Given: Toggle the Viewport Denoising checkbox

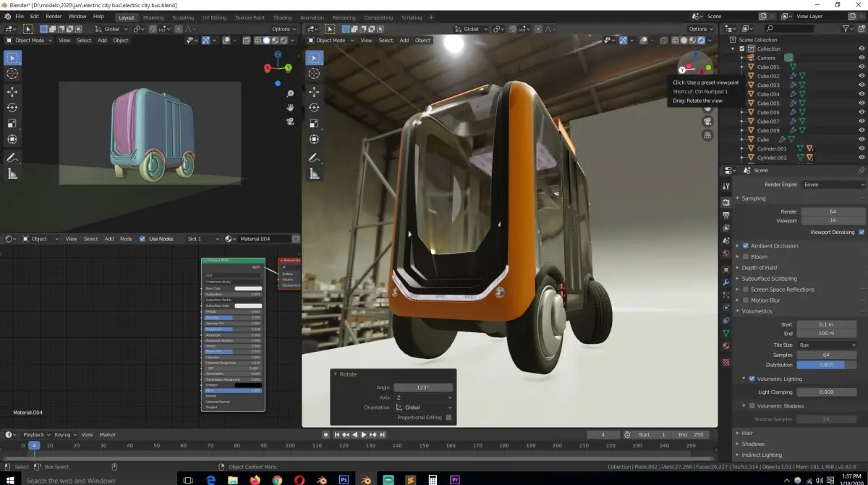Looking at the screenshot, I should 861,232.
